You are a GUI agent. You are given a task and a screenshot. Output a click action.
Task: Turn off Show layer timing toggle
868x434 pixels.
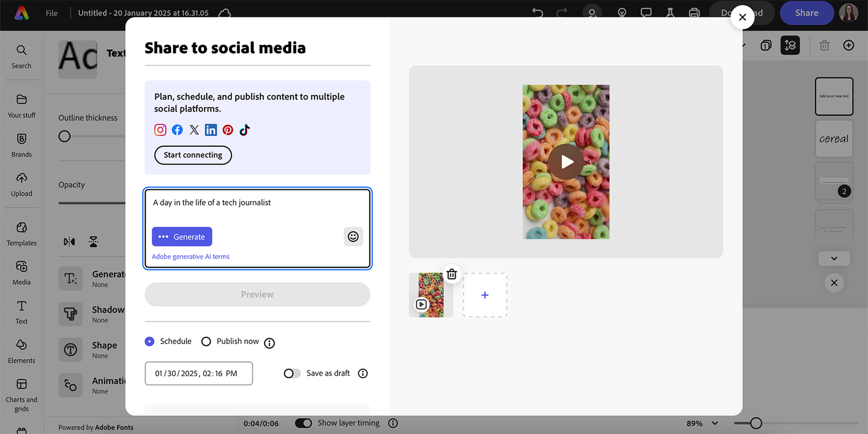pyautogui.click(x=304, y=423)
